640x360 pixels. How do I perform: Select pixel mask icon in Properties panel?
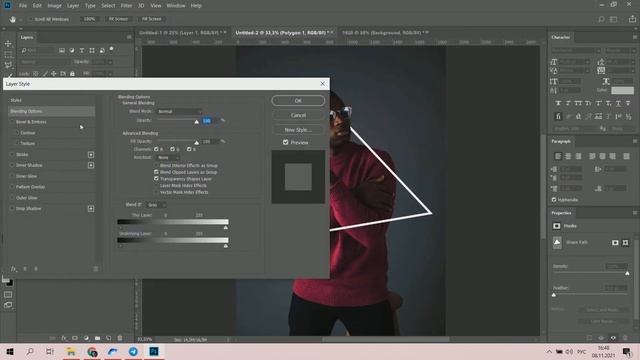[615, 243]
